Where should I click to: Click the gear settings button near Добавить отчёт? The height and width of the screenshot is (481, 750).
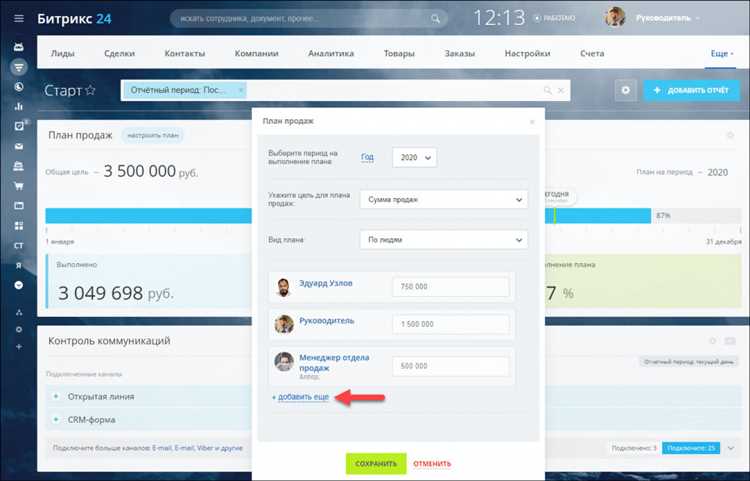[625, 90]
